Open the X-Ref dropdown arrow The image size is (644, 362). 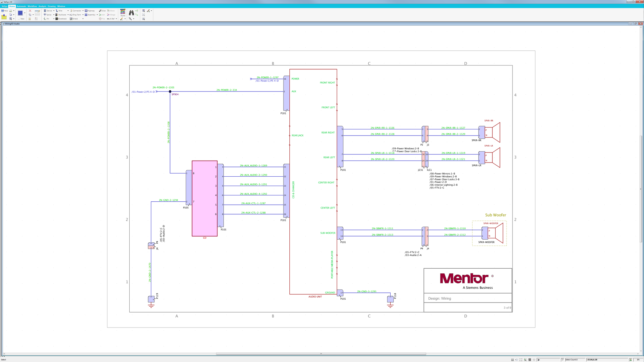116,19
